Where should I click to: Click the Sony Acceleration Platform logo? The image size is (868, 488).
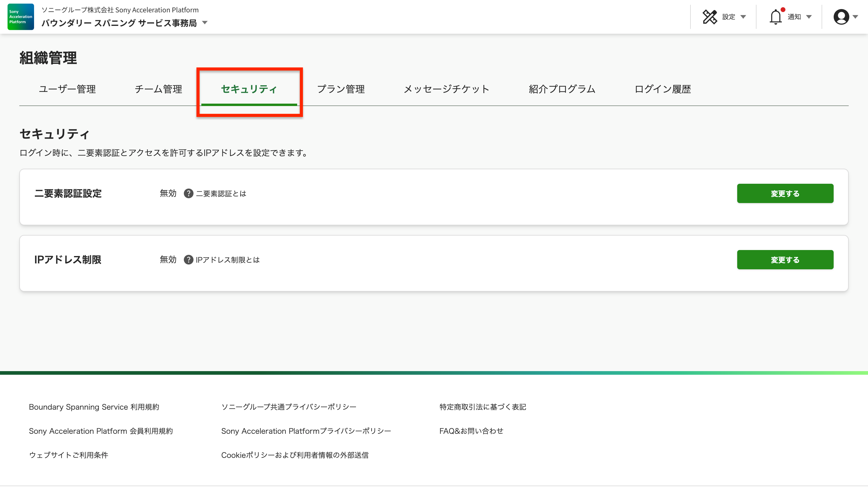(20, 17)
